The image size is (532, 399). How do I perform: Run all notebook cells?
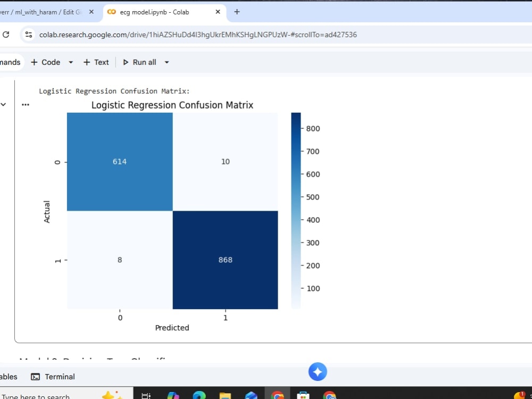point(139,62)
